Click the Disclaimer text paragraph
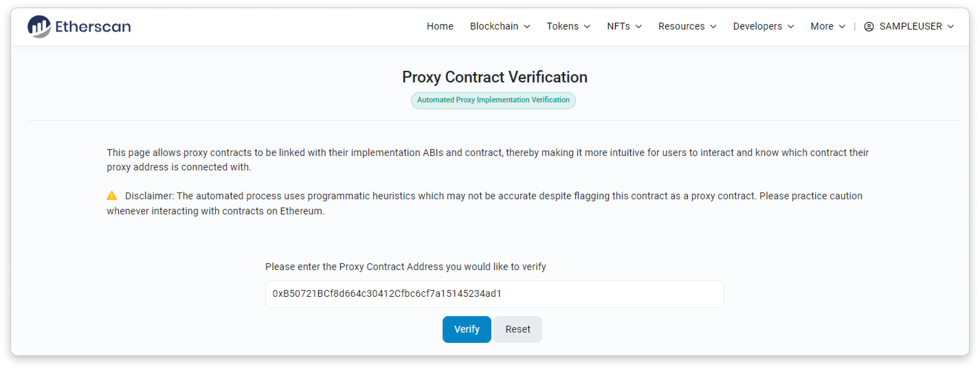 pyautogui.click(x=483, y=203)
